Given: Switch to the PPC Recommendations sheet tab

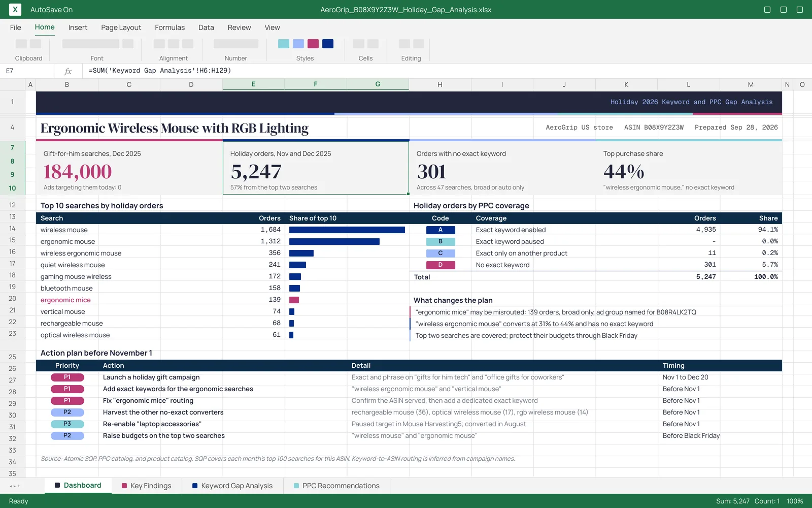Looking at the screenshot, I should coord(336,486).
